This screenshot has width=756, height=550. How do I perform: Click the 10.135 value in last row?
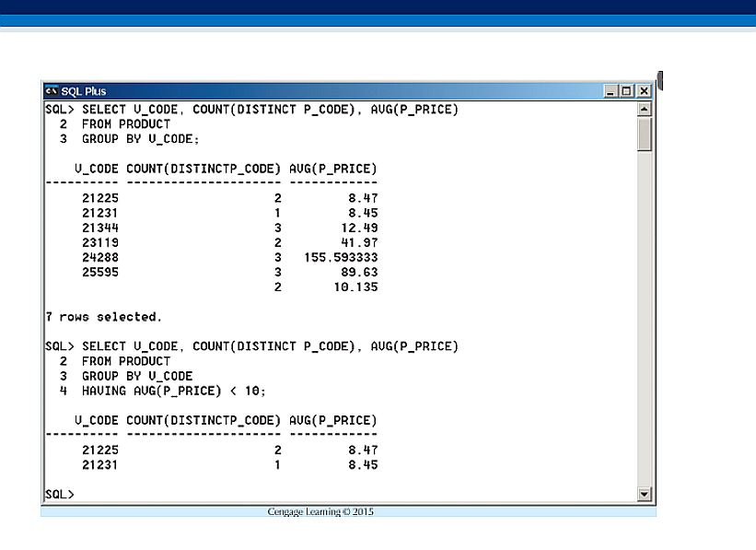point(357,287)
